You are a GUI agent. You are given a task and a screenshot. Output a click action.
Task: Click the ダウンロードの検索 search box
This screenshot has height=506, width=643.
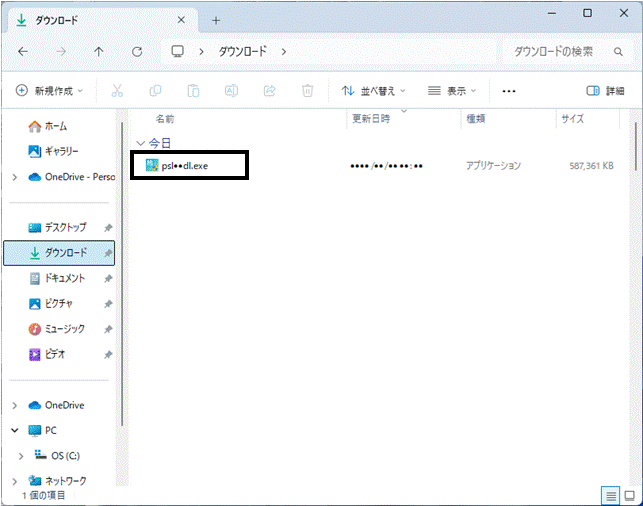pyautogui.click(x=568, y=52)
